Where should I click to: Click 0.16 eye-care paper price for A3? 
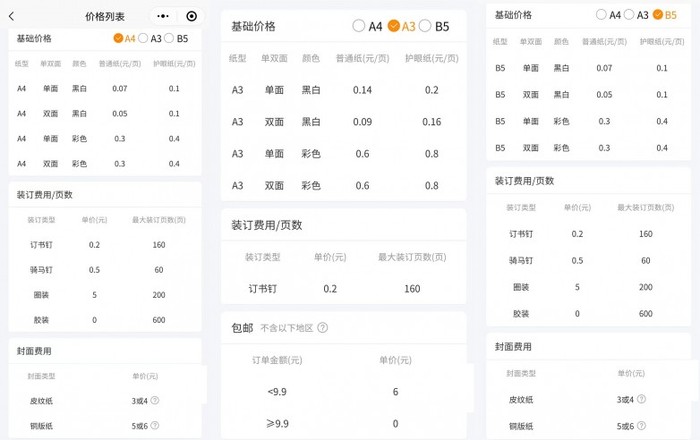coord(432,122)
